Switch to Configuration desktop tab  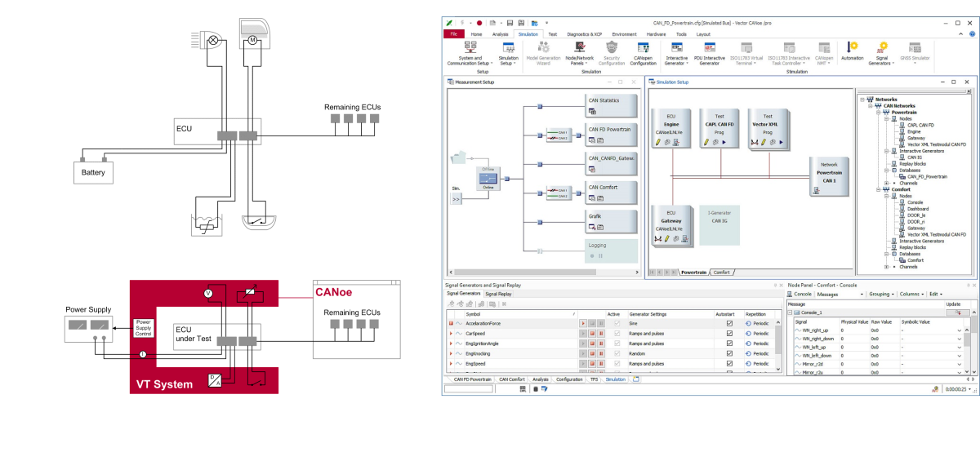(x=569, y=379)
